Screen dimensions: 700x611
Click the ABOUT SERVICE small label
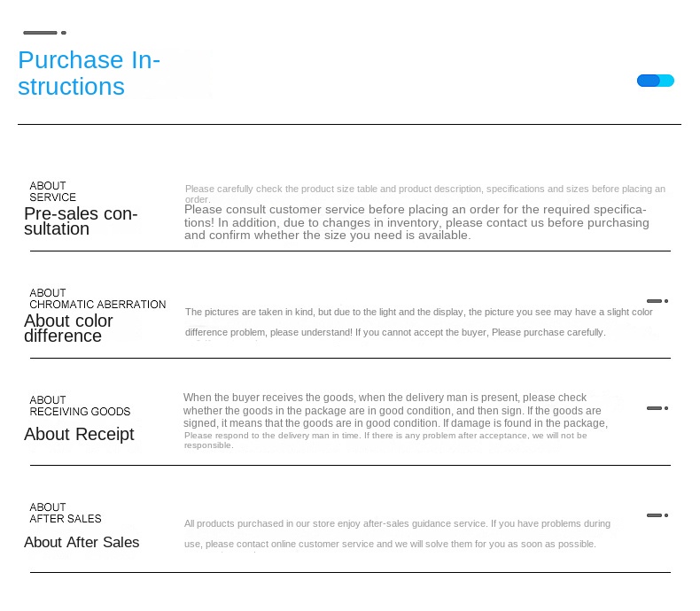click(52, 192)
